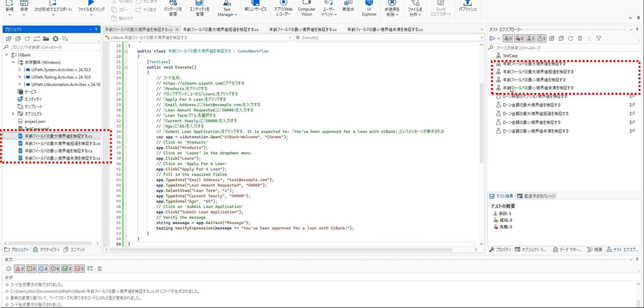The width and height of the screenshot is (644, 308).
Task: Click the アプリ/Web レコーダー recorder
Action: coord(283,9)
